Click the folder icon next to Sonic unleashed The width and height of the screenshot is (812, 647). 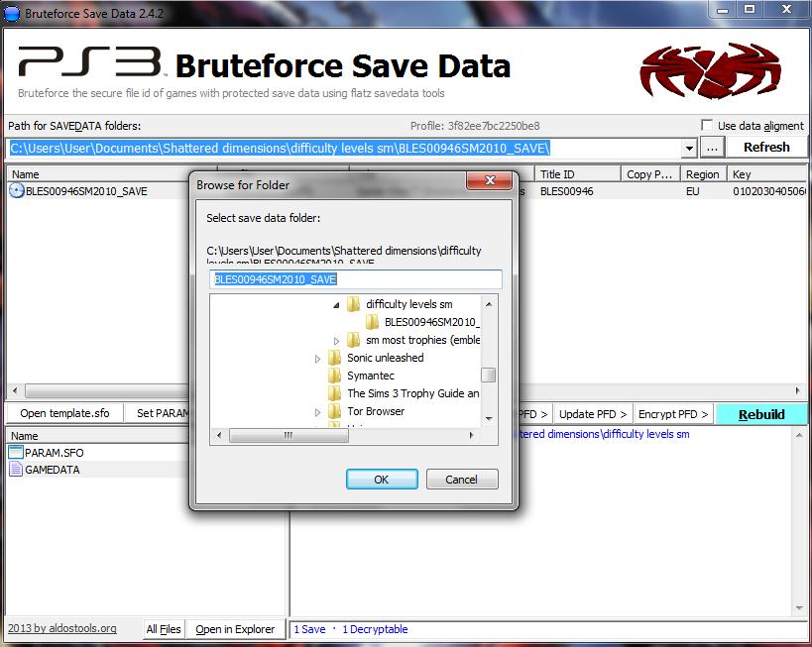point(334,358)
